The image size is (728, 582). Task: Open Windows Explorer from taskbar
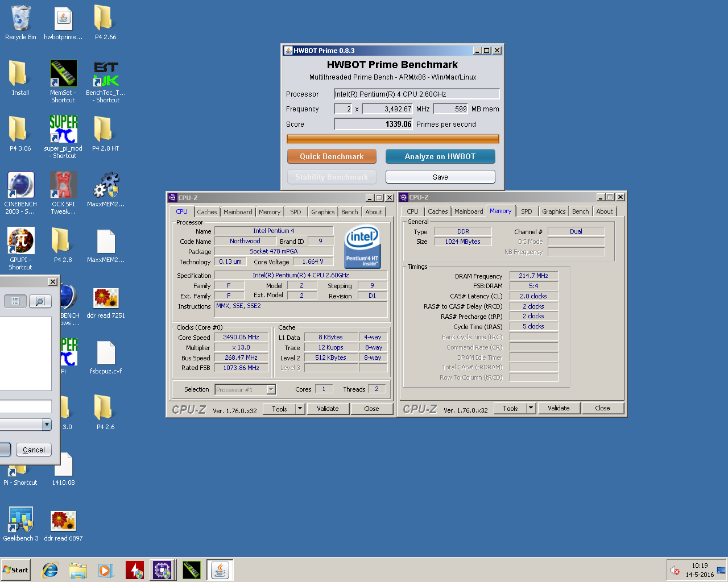pos(78,570)
